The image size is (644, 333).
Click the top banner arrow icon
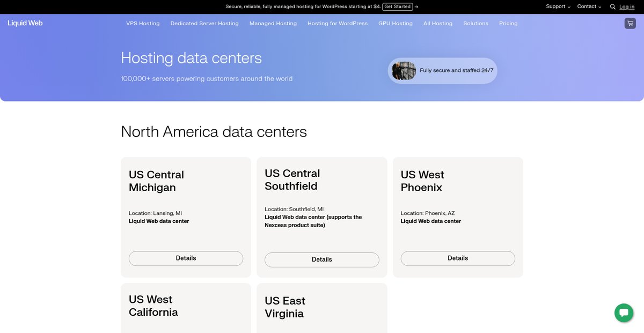point(416,7)
